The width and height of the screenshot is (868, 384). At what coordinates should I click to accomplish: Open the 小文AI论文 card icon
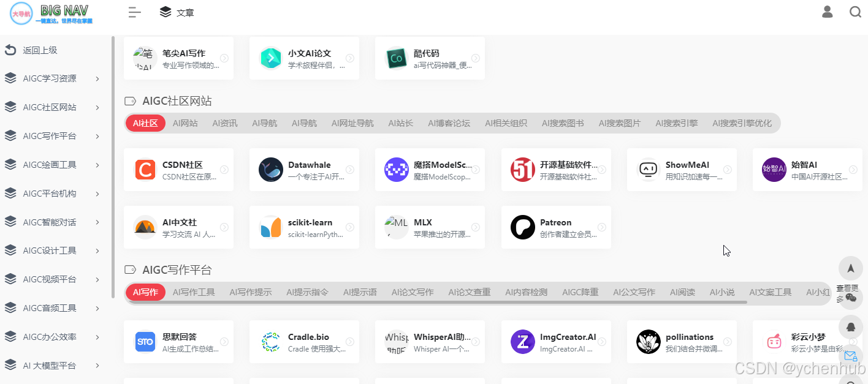point(270,58)
